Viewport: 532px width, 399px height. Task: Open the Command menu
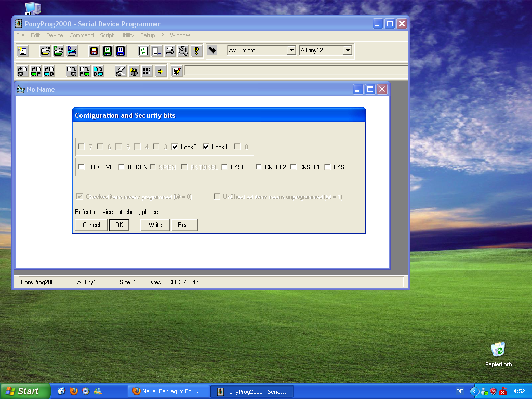82,35
